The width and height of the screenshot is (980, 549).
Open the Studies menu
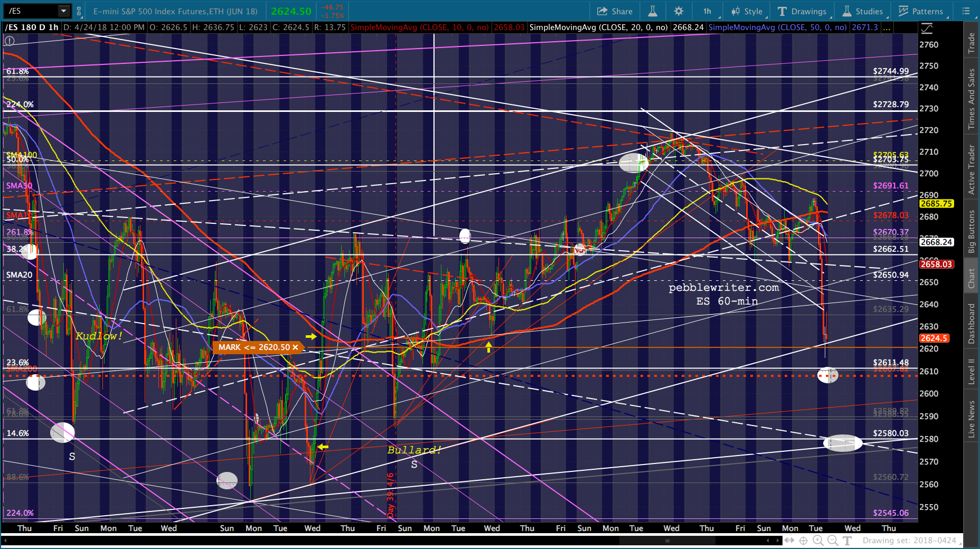click(x=863, y=11)
